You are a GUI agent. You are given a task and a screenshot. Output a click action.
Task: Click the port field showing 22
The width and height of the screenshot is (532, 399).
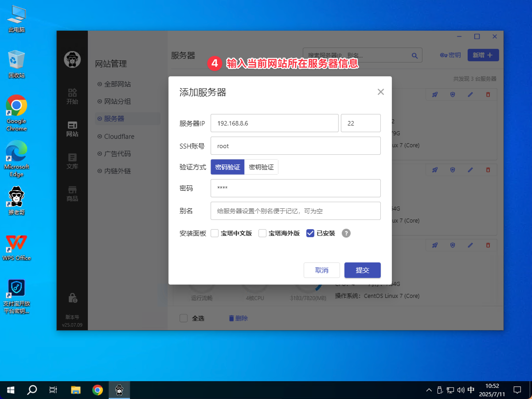click(x=361, y=123)
